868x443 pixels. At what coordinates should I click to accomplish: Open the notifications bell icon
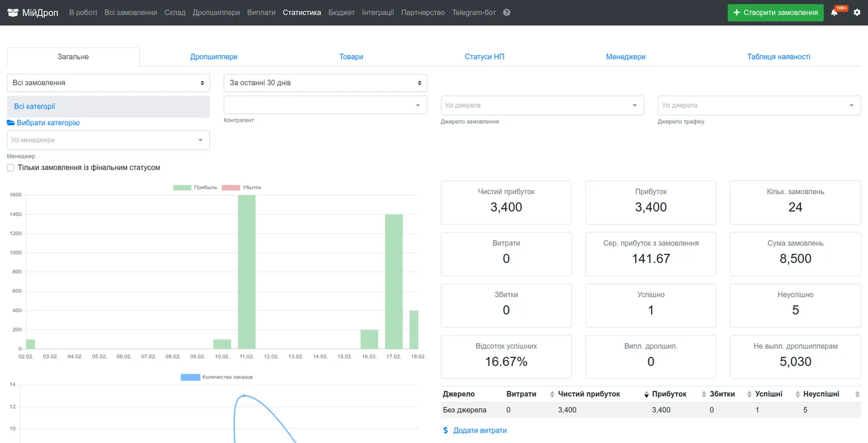pyautogui.click(x=834, y=12)
